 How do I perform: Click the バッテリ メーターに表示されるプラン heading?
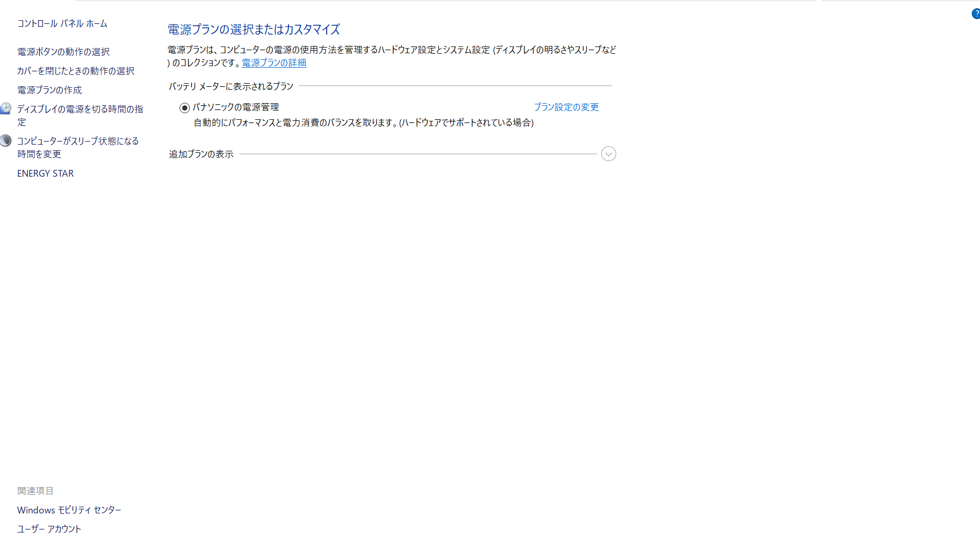pyautogui.click(x=231, y=86)
